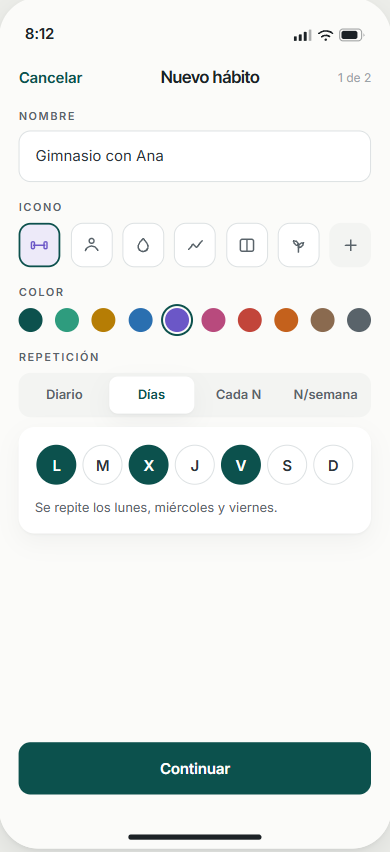Tap Cancelar to discard habit
390x852 pixels.
[51, 78]
